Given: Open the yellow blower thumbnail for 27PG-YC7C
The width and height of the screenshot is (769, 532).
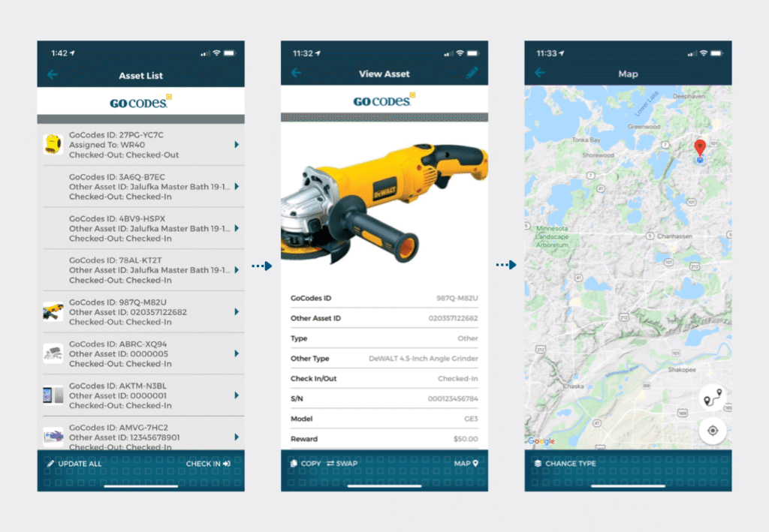Looking at the screenshot, I should point(53,145).
